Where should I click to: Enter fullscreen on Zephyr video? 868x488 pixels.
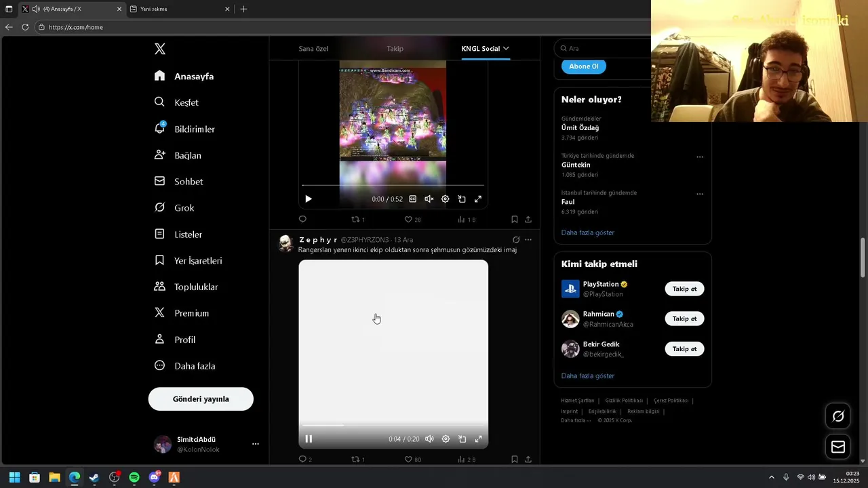pos(478,439)
